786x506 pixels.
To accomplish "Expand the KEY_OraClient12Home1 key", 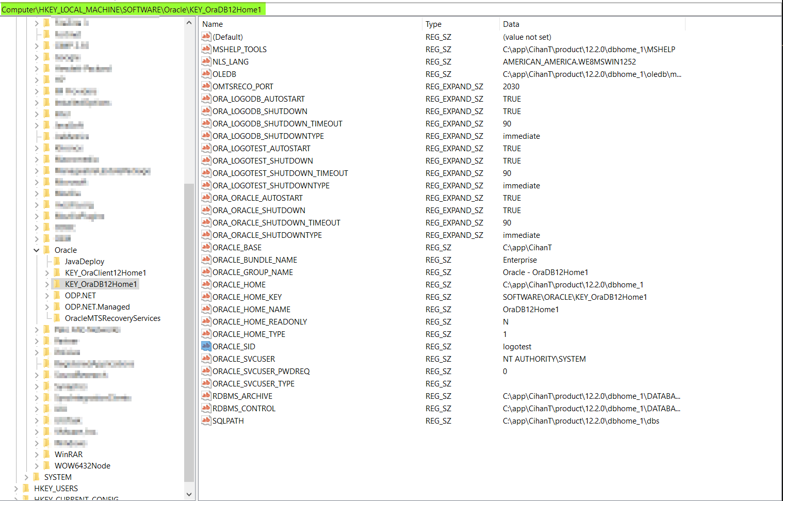I will tap(47, 273).
